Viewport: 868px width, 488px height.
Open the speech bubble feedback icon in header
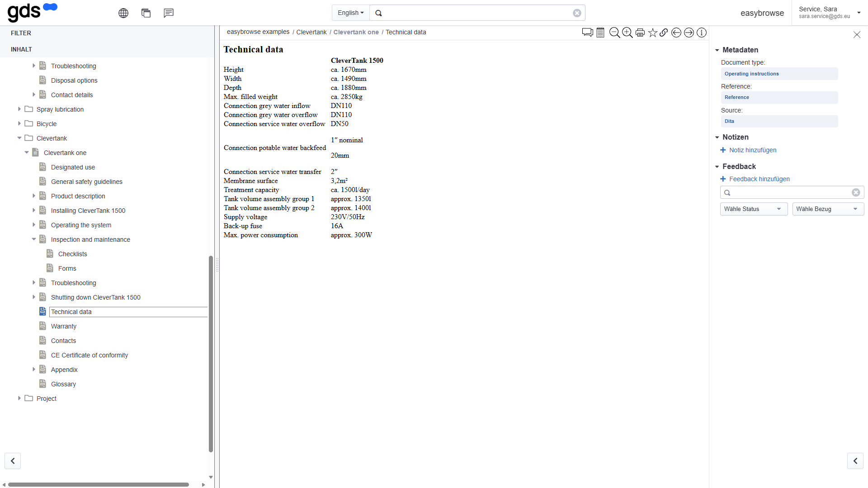pyautogui.click(x=169, y=13)
